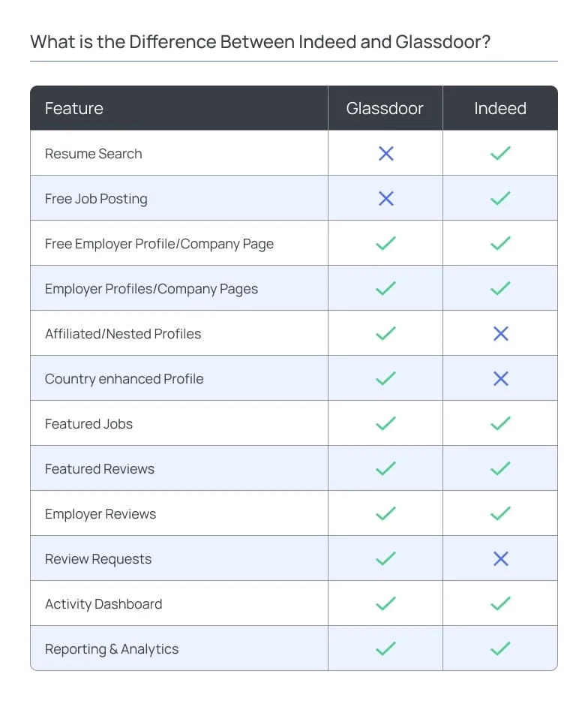This screenshot has height=701, width=588.
Task: Click Indeed checkmark for Featured Jobs
Action: coord(500,423)
